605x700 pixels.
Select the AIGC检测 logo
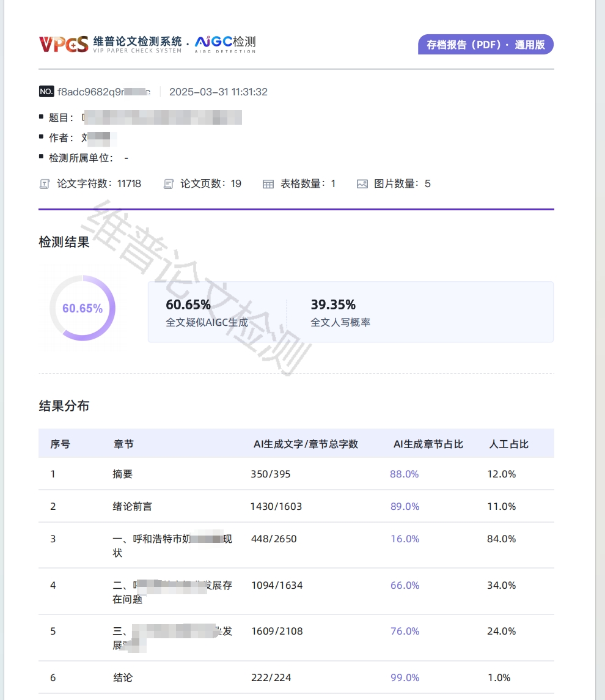[x=224, y=43]
